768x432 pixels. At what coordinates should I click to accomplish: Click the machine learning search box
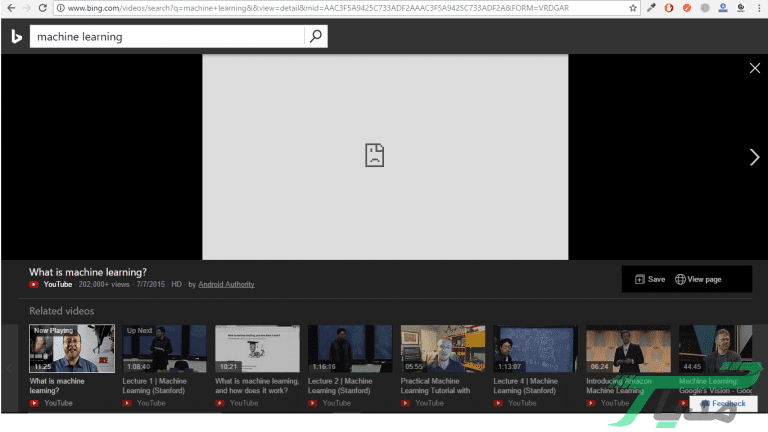tap(165, 37)
